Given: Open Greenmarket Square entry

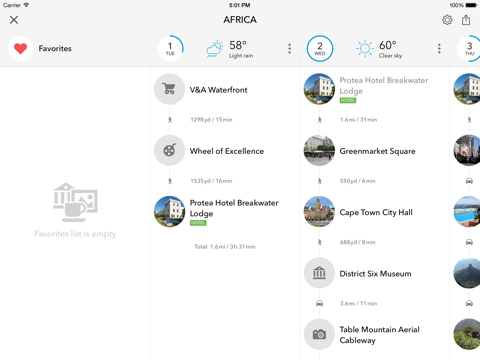Looking at the screenshot, I should 375,151.
